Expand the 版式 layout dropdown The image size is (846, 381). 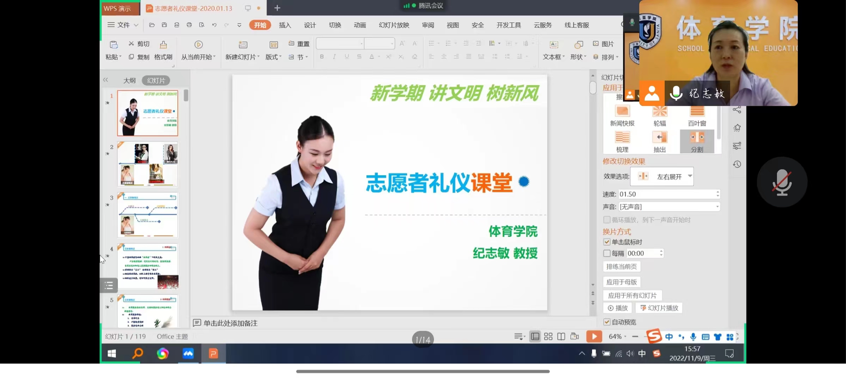click(274, 57)
